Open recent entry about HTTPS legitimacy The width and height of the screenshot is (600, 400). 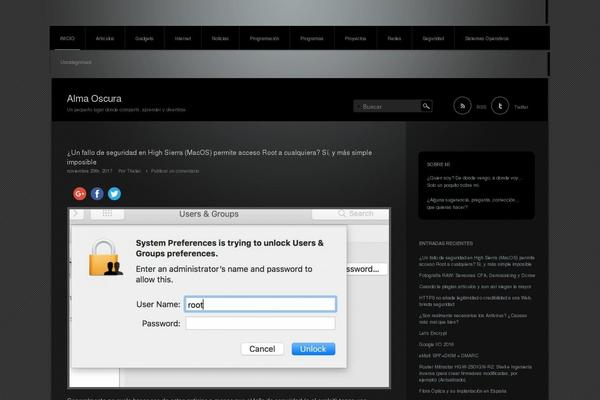pos(475,301)
